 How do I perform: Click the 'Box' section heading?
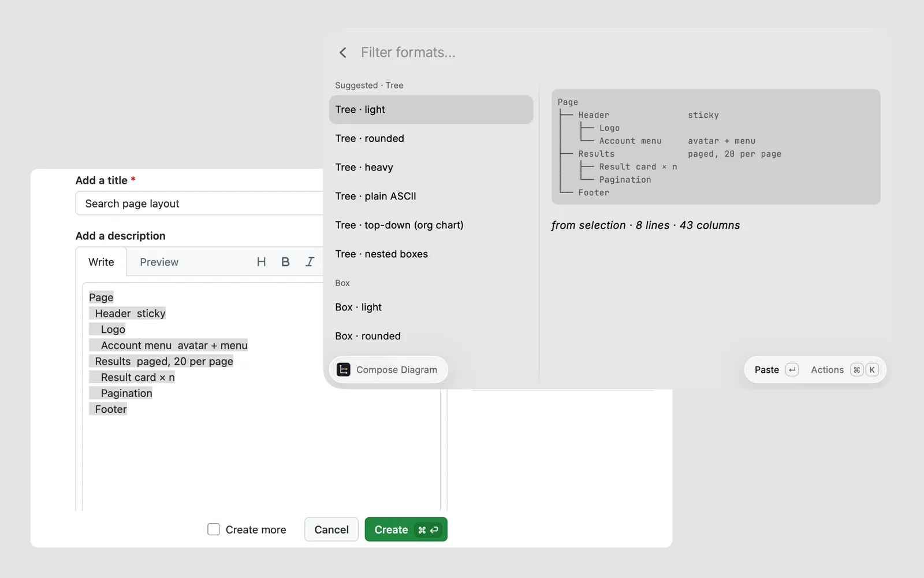[342, 283]
